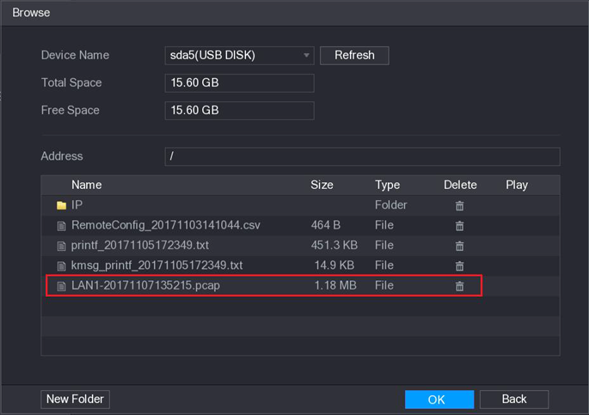Click the Back button
Viewport: 589px width, 415px height.
[x=514, y=399]
